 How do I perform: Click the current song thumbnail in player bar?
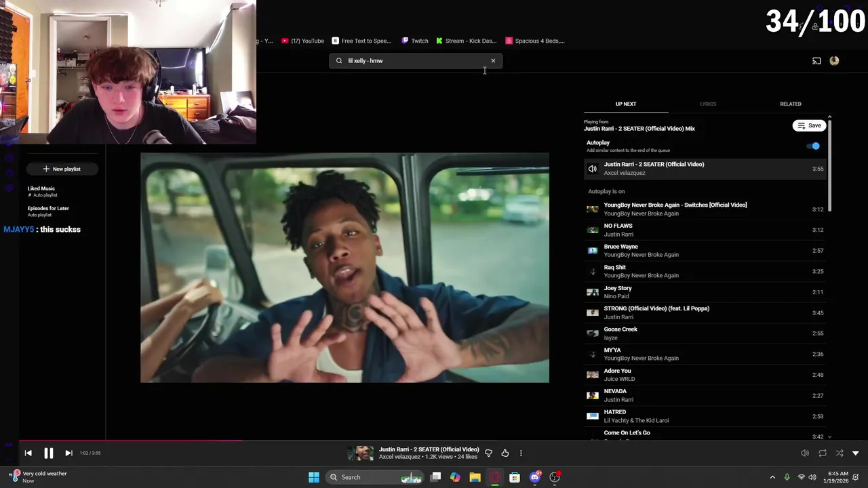coord(360,453)
